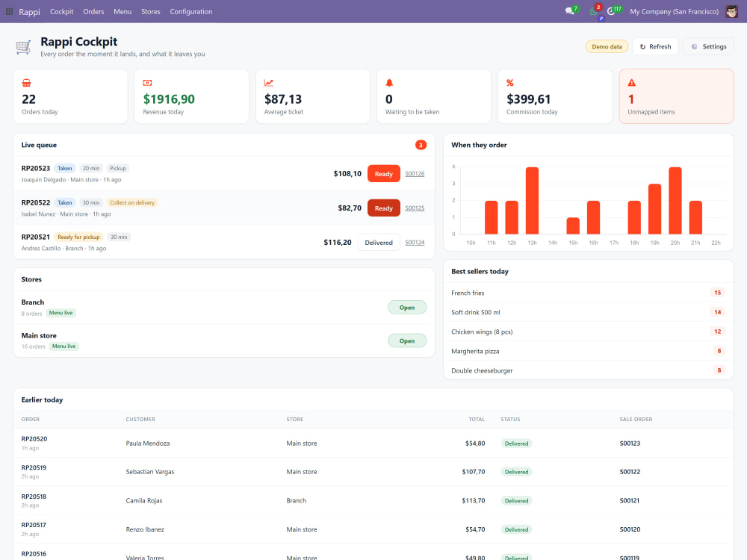The width and height of the screenshot is (747, 560).
Task: Click the Demo data badge
Action: pyautogui.click(x=607, y=46)
